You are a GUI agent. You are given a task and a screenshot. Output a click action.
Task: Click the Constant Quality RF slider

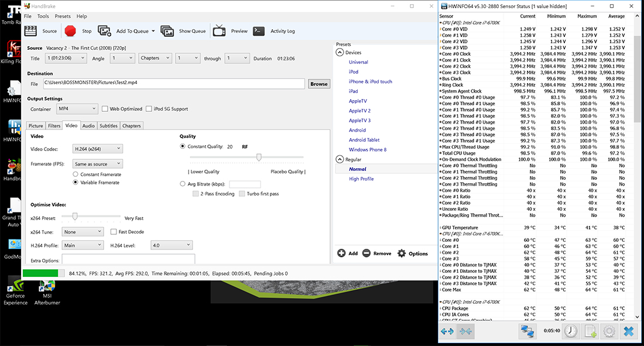click(x=246, y=157)
